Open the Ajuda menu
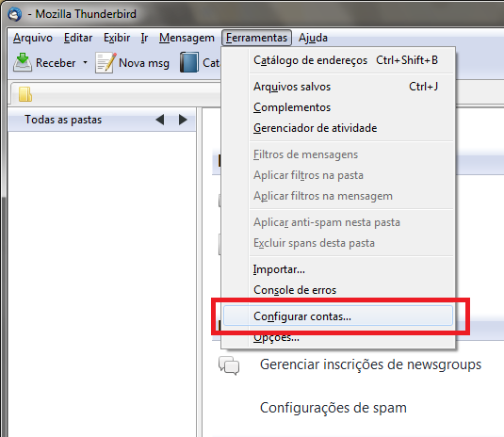504x437 pixels. pyautogui.click(x=313, y=38)
